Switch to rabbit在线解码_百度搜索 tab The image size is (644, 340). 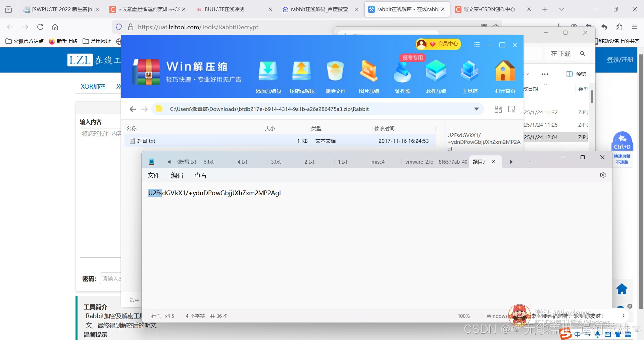tap(319, 9)
